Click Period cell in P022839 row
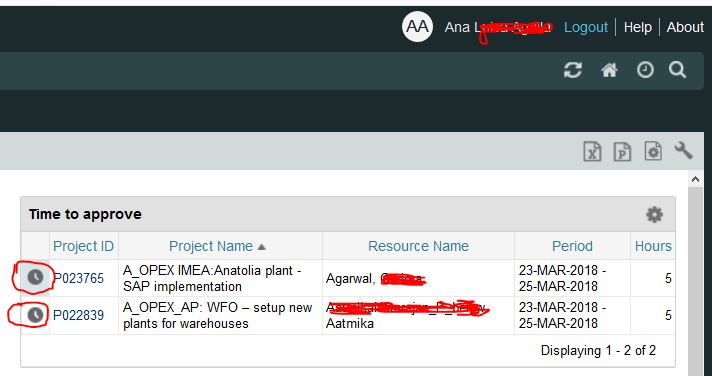 point(572,316)
